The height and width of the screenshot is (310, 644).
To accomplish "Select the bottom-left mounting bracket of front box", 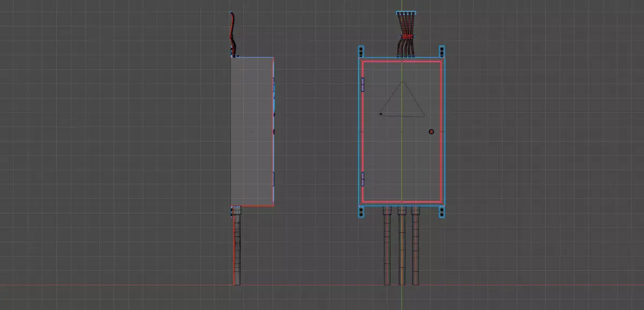I will [361, 212].
